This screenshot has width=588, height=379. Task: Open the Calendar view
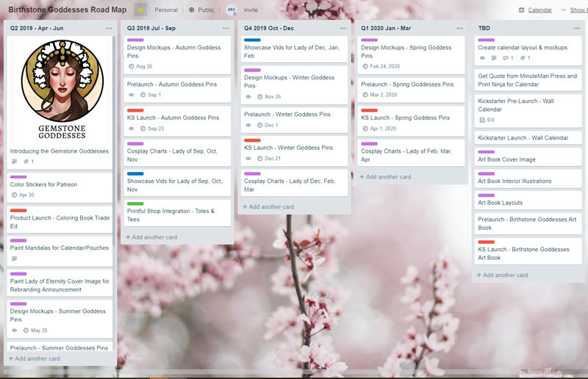click(x=535, y=10)
